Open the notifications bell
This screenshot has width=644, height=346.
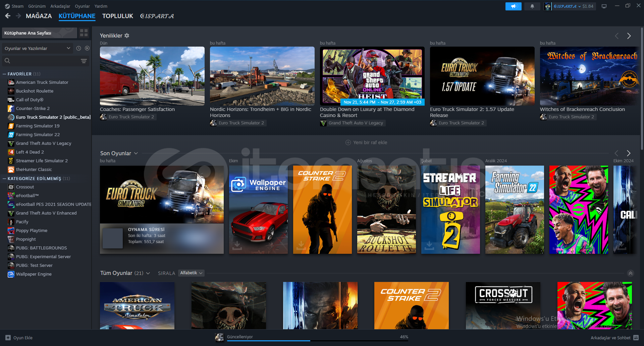coord(532,6)
